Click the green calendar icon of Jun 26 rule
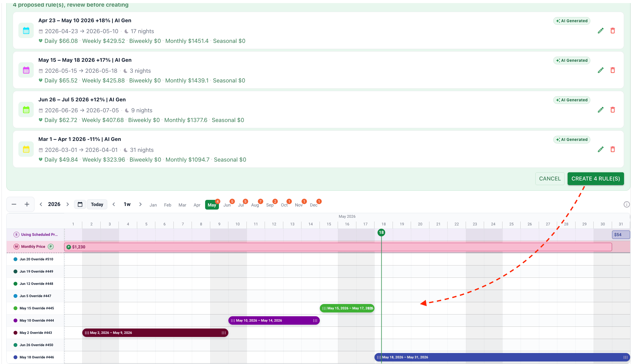634x364 pixels. [26, 110]
